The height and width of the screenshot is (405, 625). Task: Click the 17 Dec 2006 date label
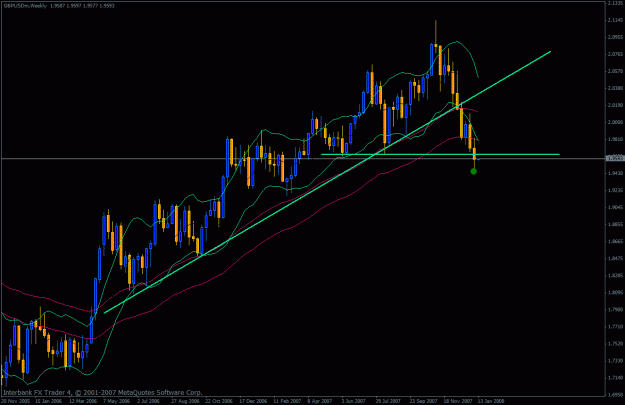click(x=254, y=401)
